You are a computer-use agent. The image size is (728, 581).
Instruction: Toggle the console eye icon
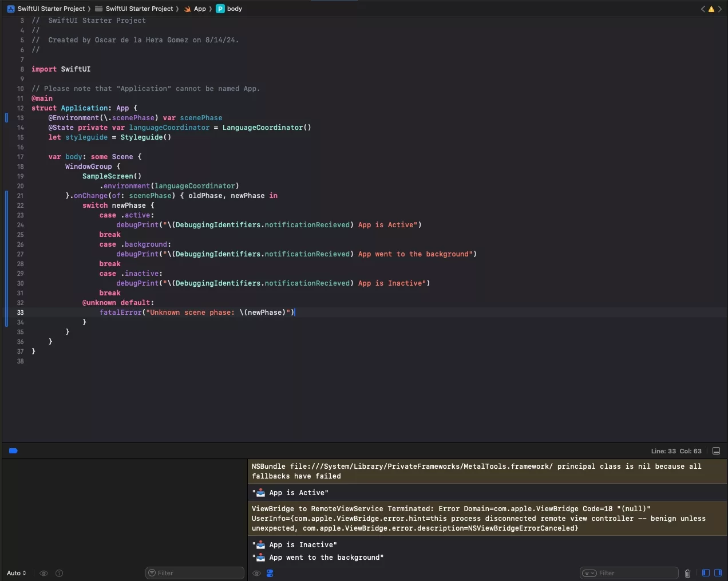coord(256,573)
